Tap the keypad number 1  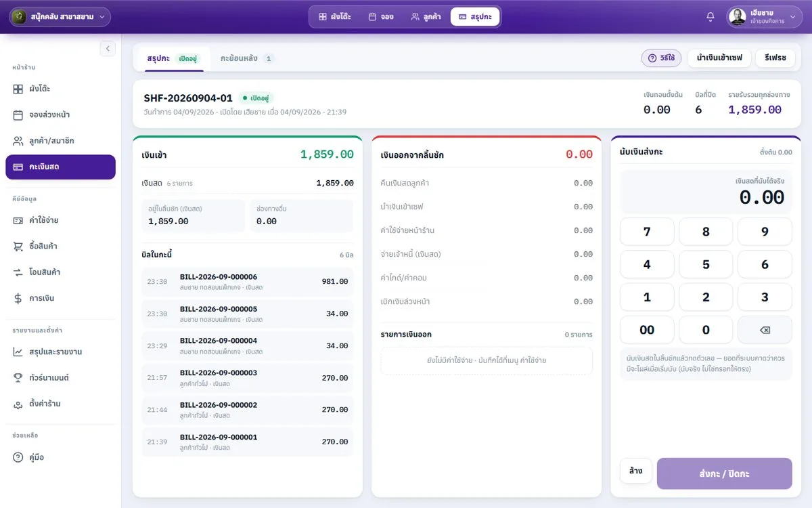[647, 297]
